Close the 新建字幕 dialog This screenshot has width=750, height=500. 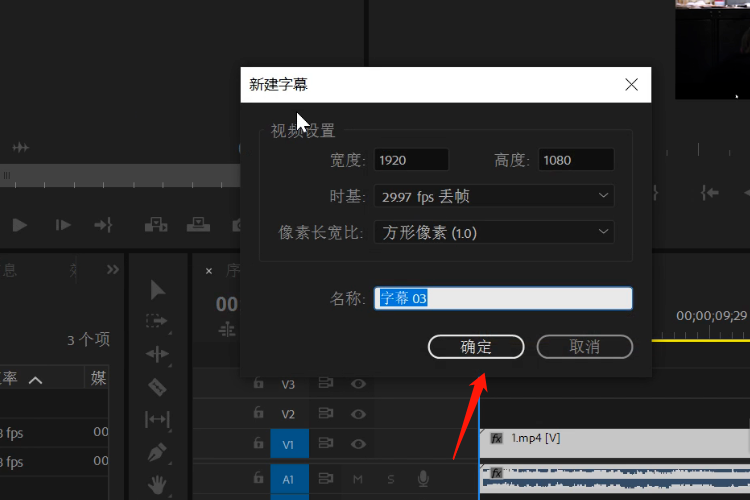click(x=631, y=85)
